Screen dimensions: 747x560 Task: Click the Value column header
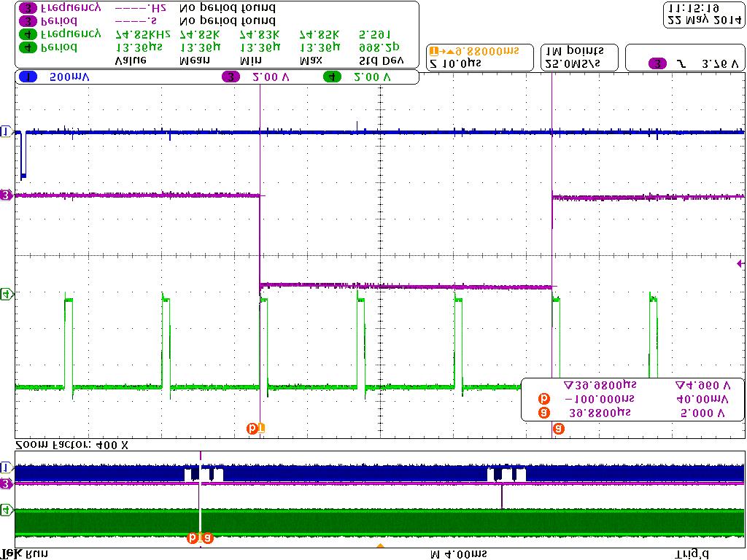click(x=131, y=61)
